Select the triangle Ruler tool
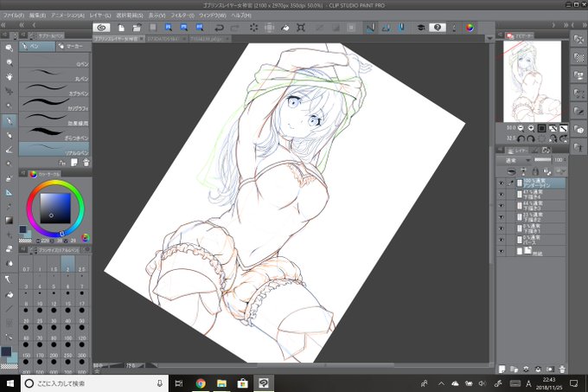Viewport: 588px width, 392px height. point(9,192)
